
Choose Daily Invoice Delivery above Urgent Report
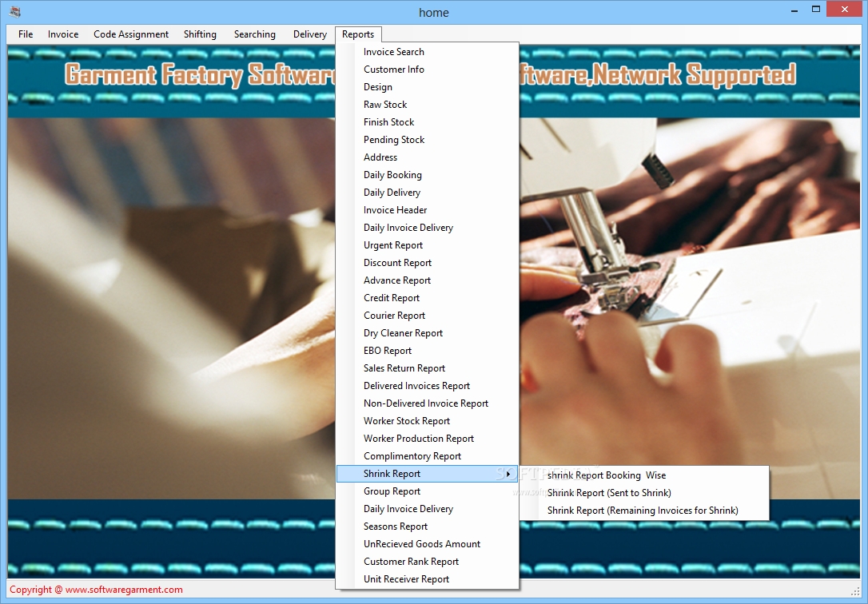428,228
